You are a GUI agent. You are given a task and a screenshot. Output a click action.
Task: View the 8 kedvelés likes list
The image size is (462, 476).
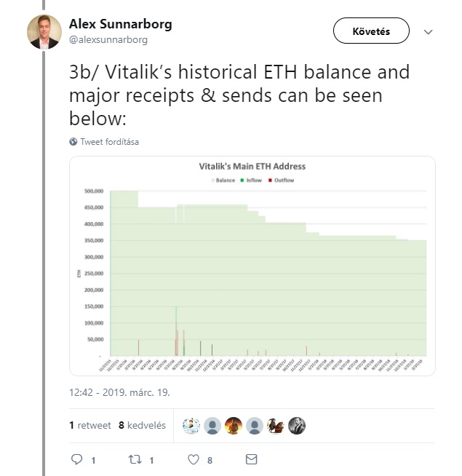(x=142, y=425)
